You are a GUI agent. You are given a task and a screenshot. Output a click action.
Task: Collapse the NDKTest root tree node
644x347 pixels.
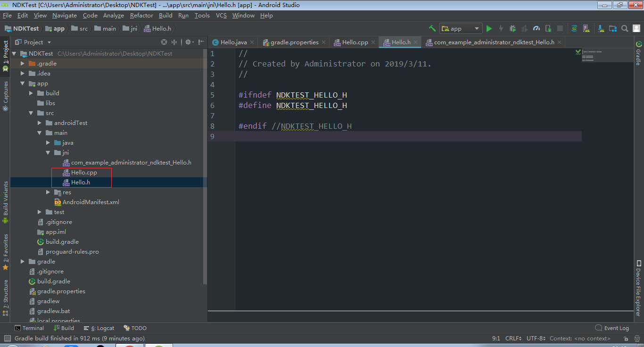[14, 54]
